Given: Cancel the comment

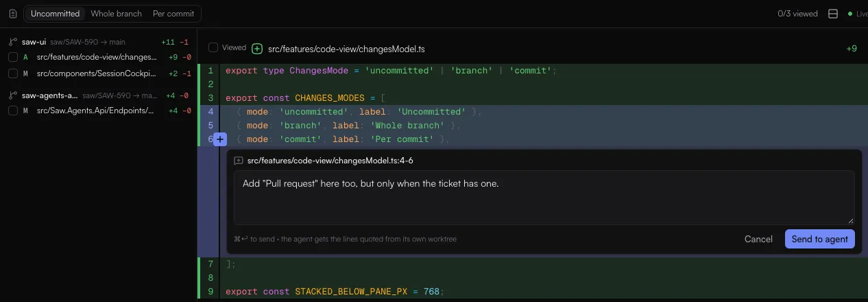Looking at the screenshot, I should [x=758, y=239].
